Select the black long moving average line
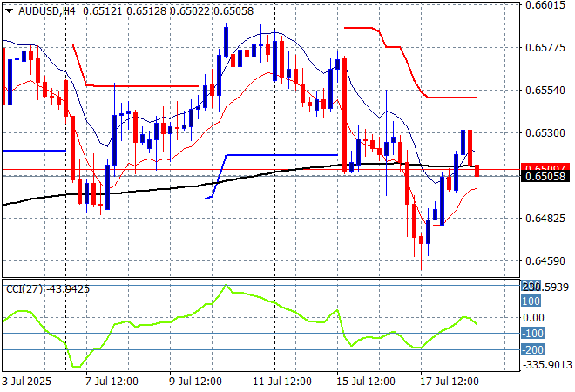The height and width of the screenshot is (392, 575). [x=242, y=179]
